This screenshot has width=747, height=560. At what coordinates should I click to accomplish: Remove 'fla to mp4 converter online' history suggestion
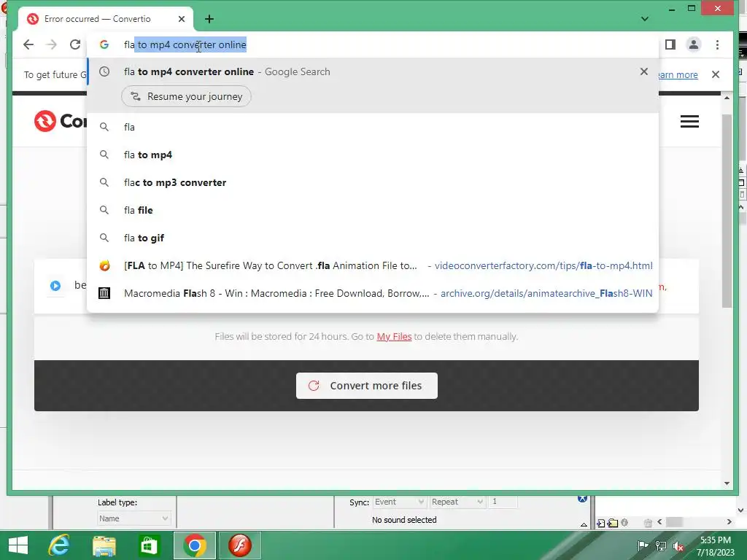point(643,71)
